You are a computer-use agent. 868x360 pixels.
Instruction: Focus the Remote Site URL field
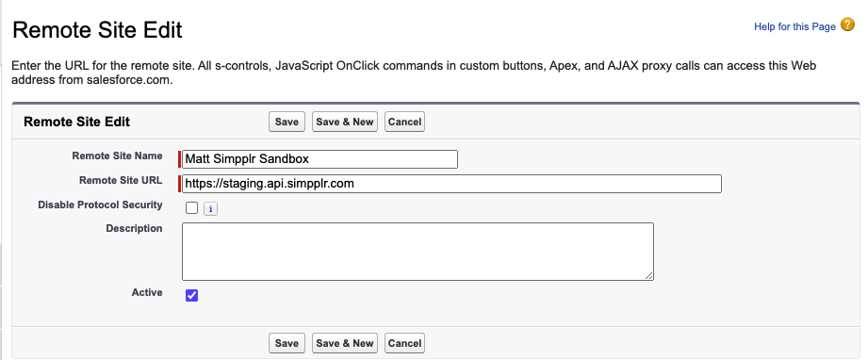click(x=451, y=184)
